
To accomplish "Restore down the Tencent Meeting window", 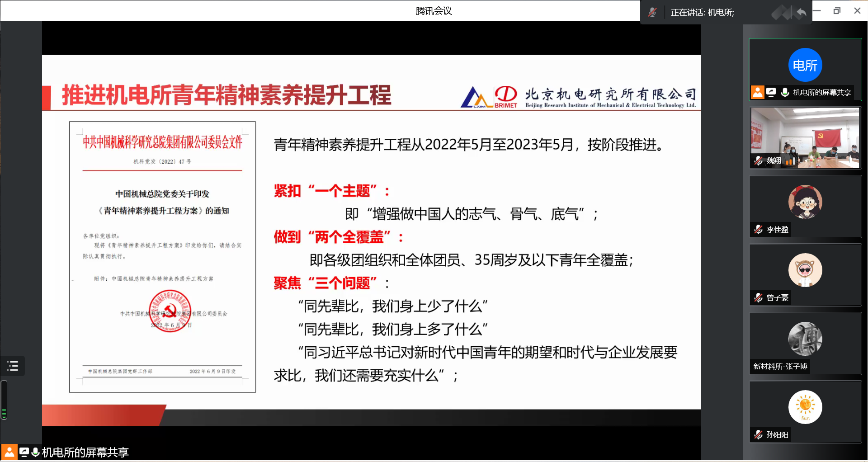I will pyautogui.click(x=837, y=11).
